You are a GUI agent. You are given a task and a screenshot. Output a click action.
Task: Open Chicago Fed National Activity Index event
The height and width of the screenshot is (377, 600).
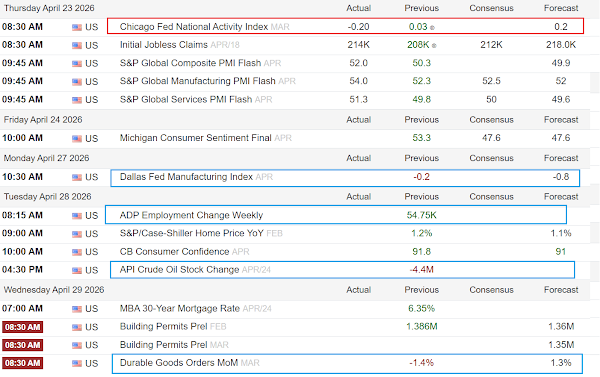click(194, 27)
